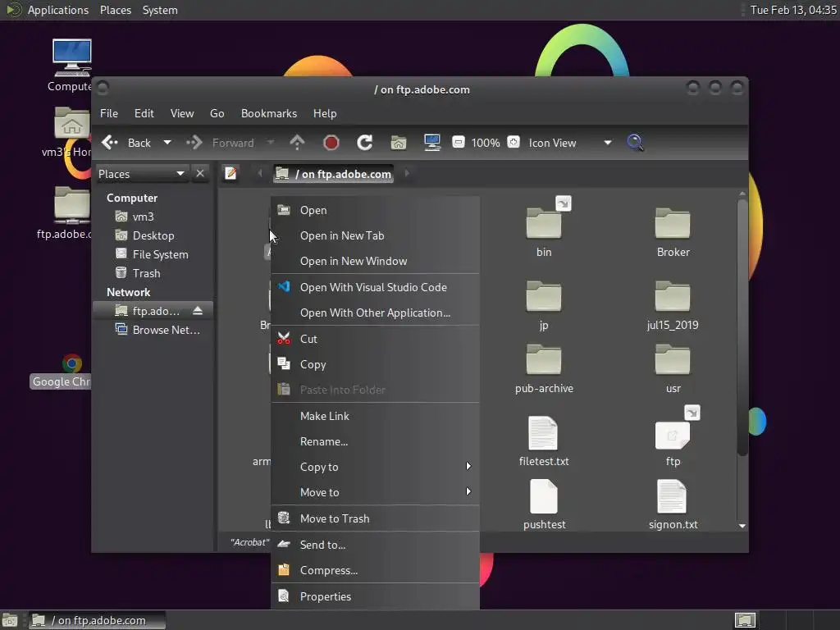Close the Places side pane
The image size is (840, 630).
click(x=200, y=174)
